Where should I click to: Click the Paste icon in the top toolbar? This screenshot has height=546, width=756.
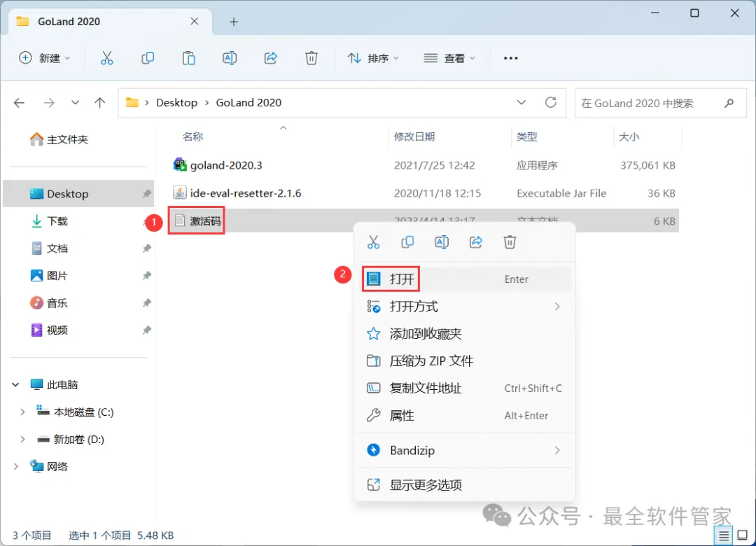(188, 58)
